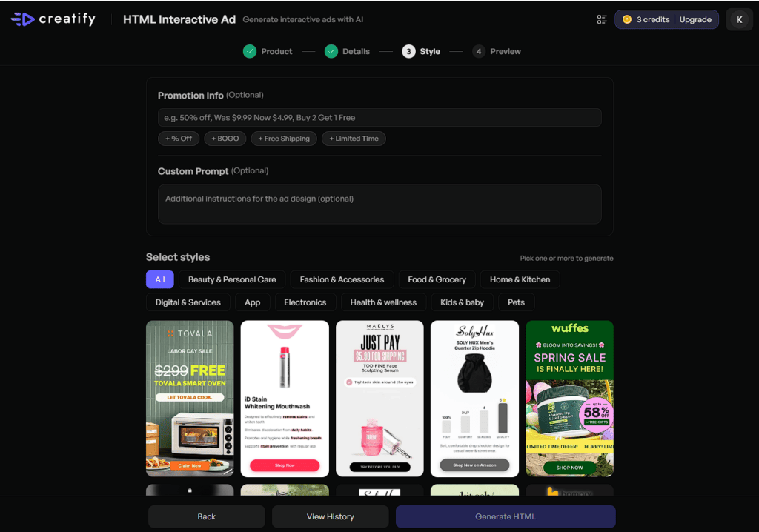Open the task list icon in header

pos(602,19)
